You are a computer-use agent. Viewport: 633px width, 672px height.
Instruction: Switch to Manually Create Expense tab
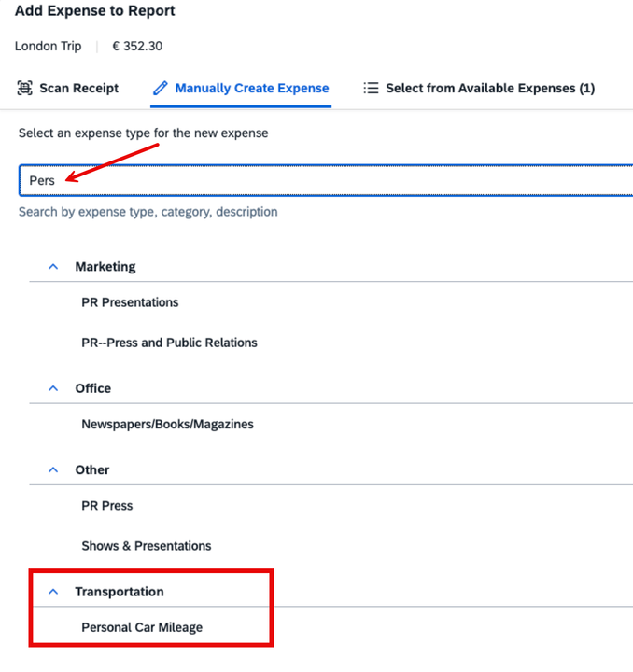(251, 88)
